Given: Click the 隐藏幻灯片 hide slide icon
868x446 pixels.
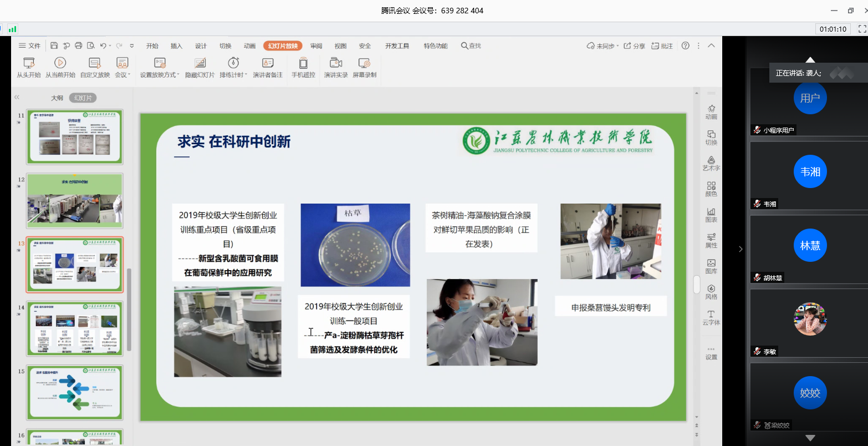Looking at the screenshot, I should [200, 67].
